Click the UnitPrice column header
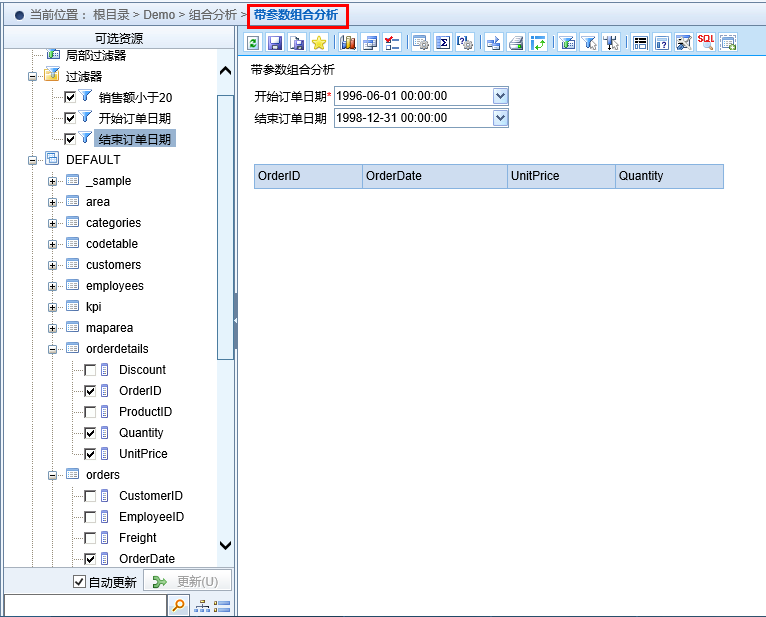Image resolution: width=766 pixels, height=617 pixels. pos(561,176)
